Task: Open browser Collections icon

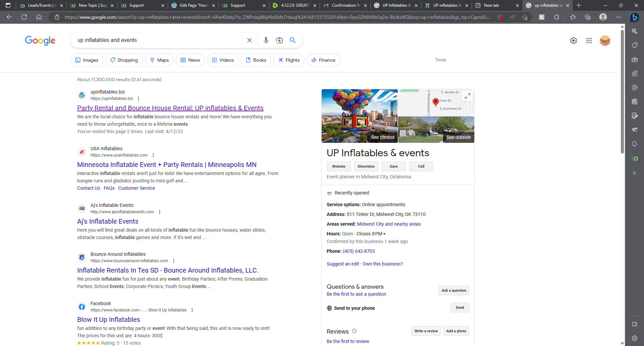Action: 588,17
